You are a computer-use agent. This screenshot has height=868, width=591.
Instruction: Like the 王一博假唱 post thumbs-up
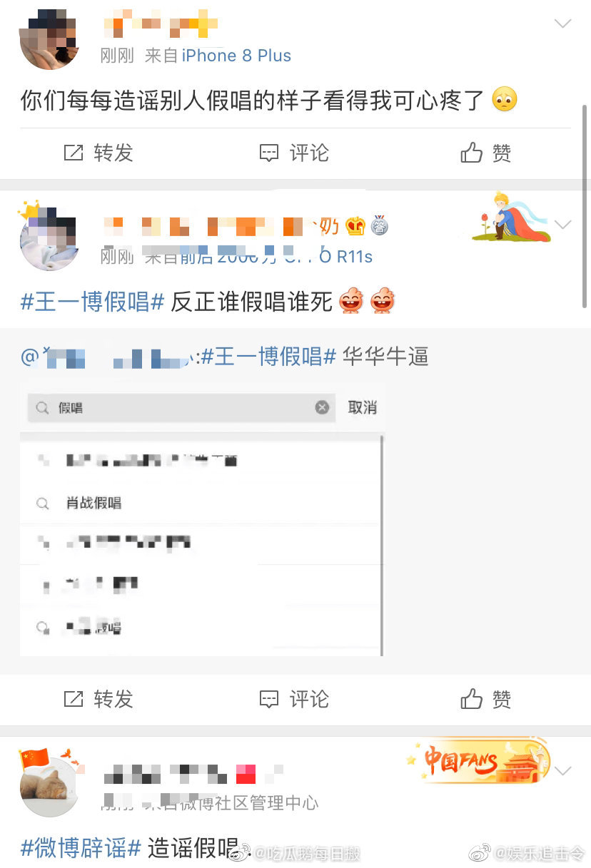click(x=471, y=698)
